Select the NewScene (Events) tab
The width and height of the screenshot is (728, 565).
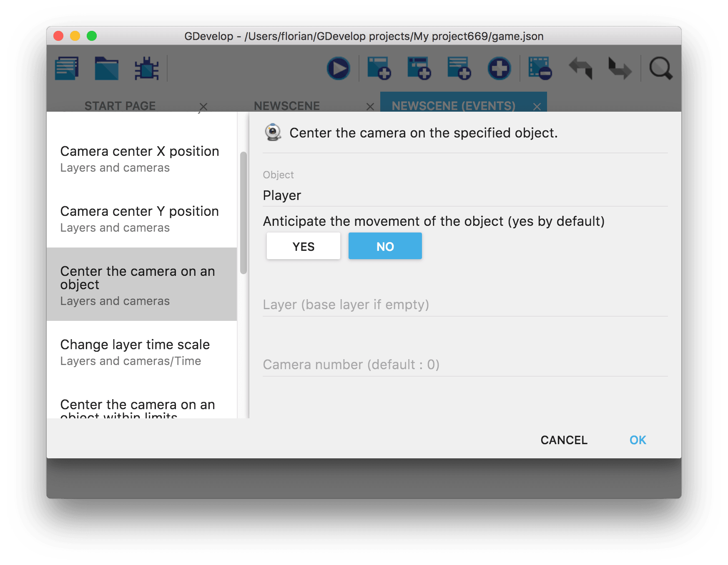[454, 106]
